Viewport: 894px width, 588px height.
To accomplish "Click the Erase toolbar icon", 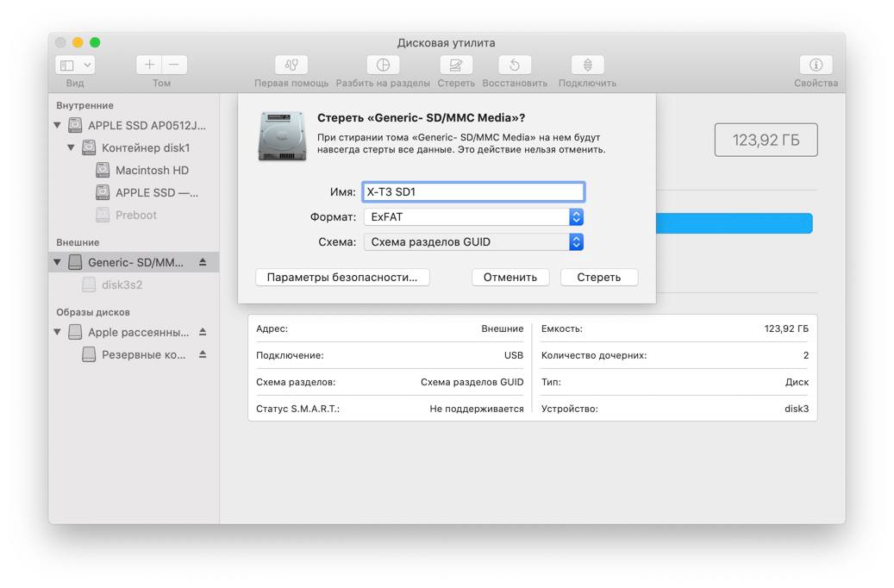I will (456, 65).
